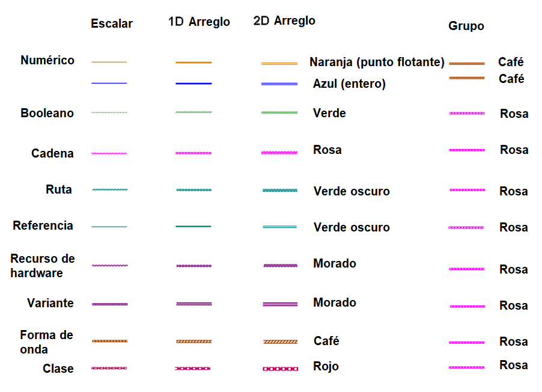
Task: Click the green dotted Booleano scalar wire
Action: (109, 112)
